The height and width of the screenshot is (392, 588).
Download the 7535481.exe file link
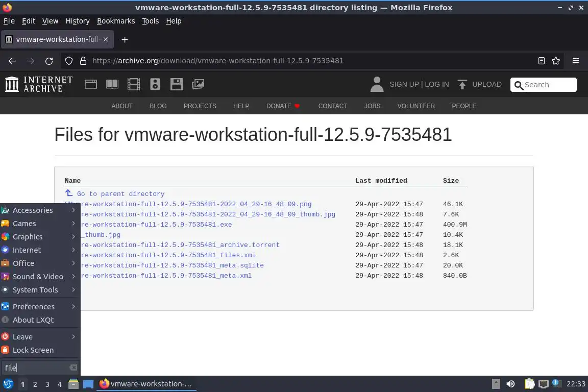coord(156,224)
